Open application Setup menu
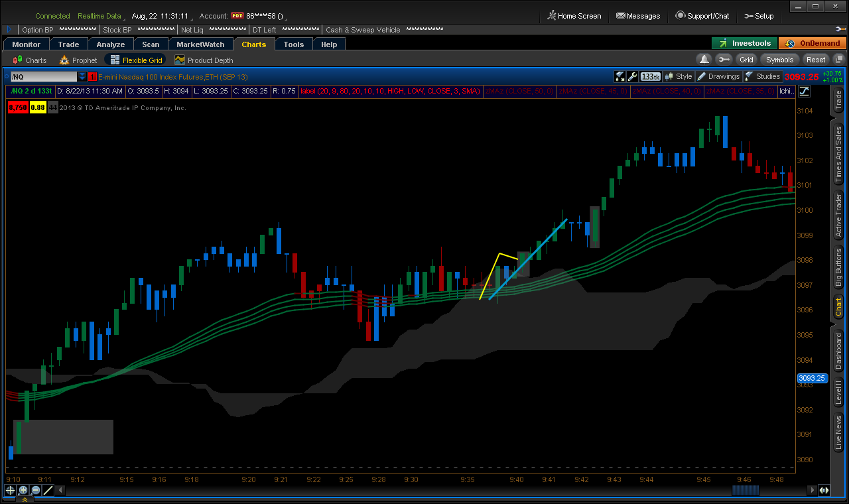 [x=759, y=16]
